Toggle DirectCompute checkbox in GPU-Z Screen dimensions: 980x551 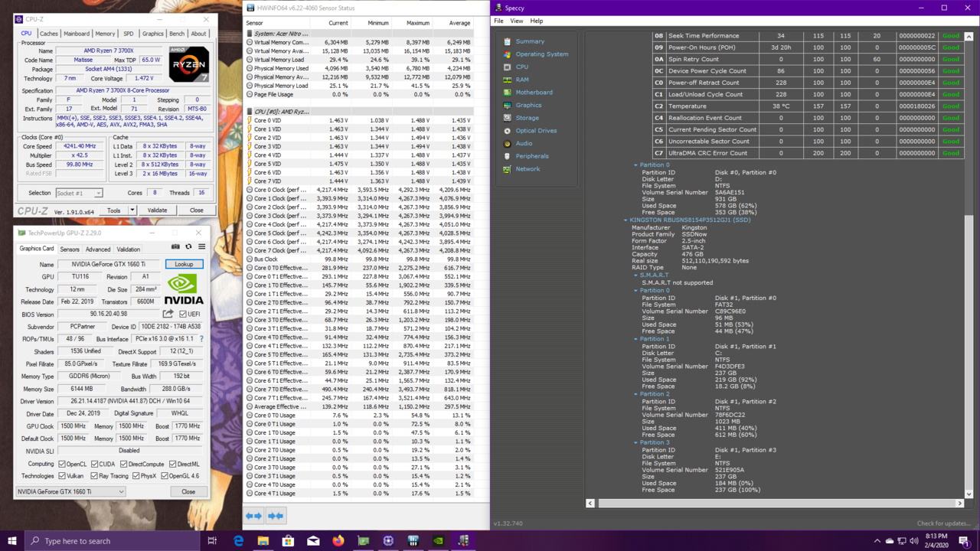(122, 464)
